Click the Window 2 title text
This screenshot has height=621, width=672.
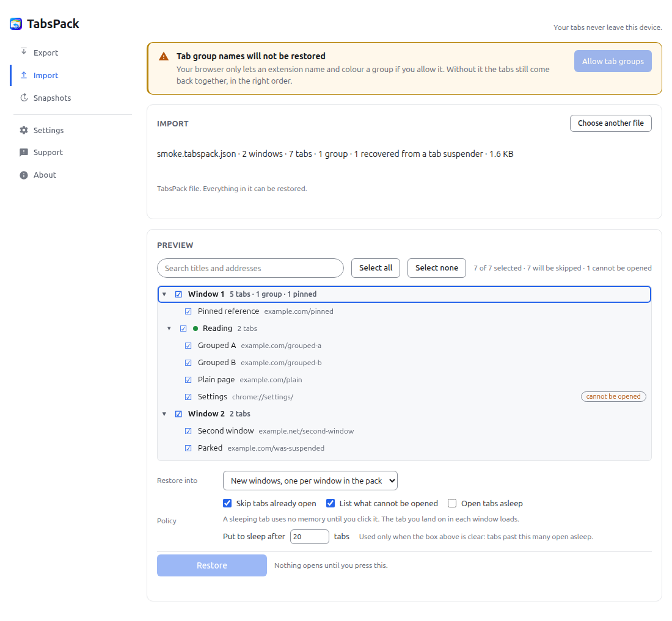tap(206, 414)
